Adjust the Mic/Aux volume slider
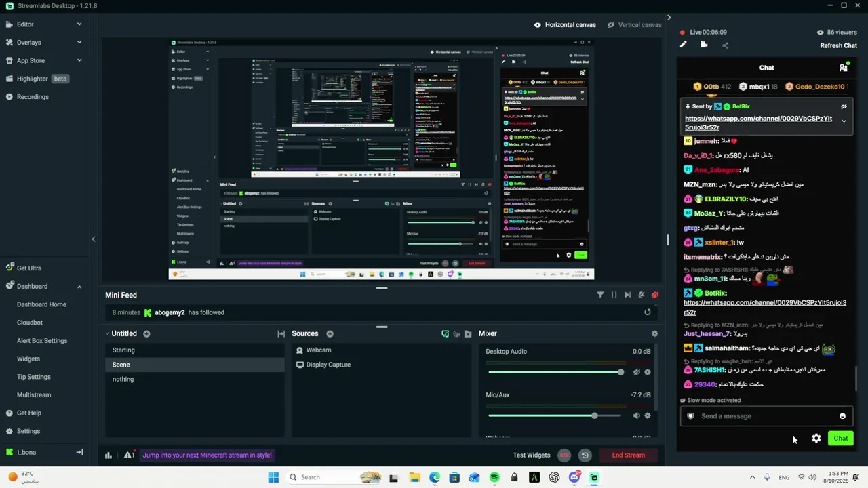Viewport: 868px width, 488px height. 555,415
